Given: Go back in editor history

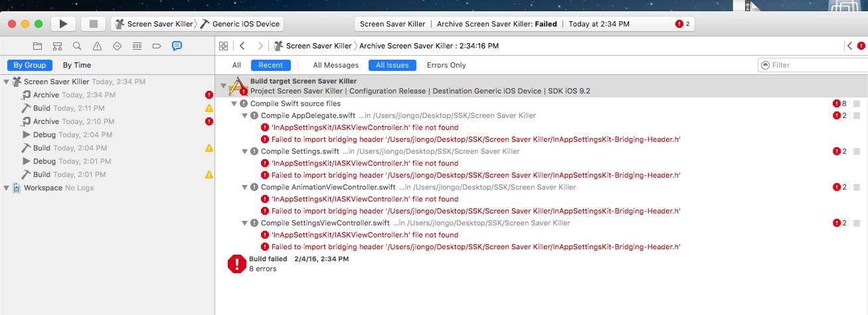Looking at the screenshot, I should point(242,46).
